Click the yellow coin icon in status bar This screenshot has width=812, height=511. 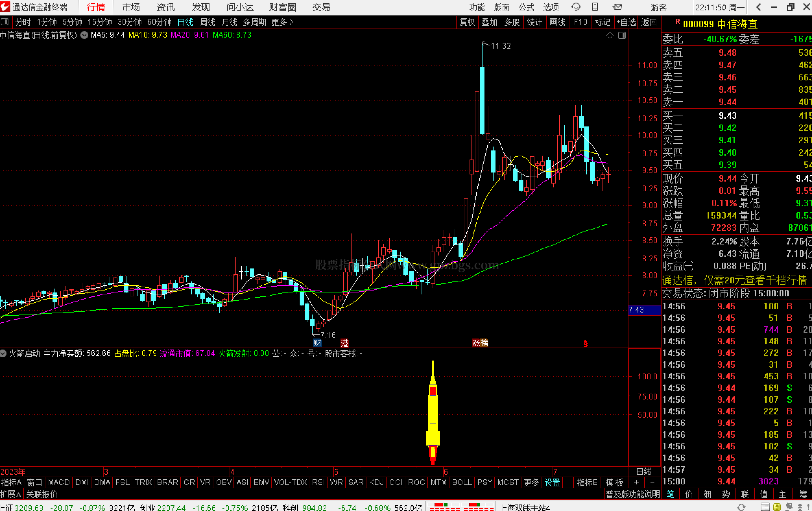pos(777,507)
